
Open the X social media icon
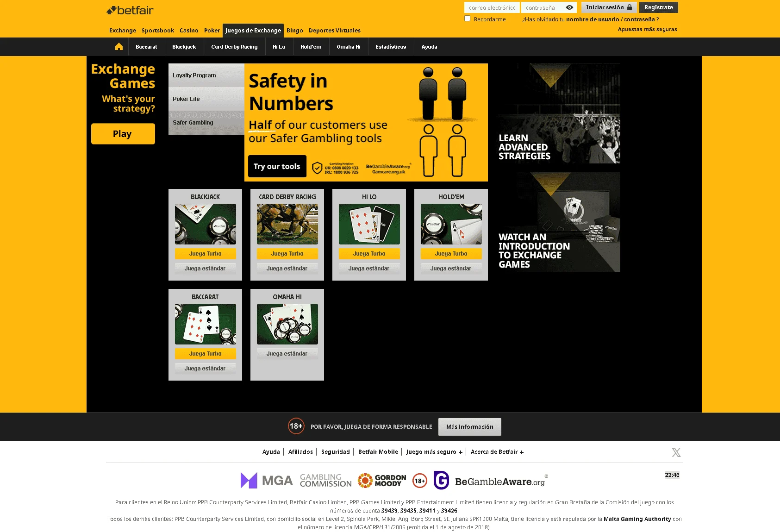coord(676,452)
